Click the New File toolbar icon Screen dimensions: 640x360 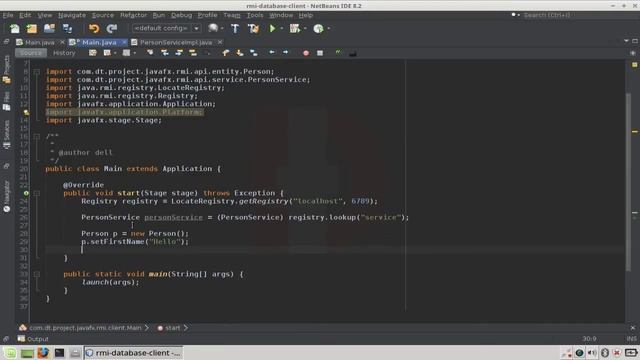point(15,28)
